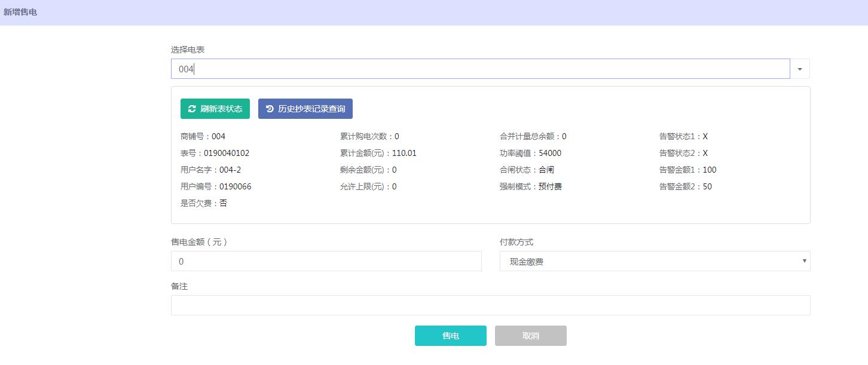
Task: Click the 是否欠费 value 否
Action: (223, 203)
